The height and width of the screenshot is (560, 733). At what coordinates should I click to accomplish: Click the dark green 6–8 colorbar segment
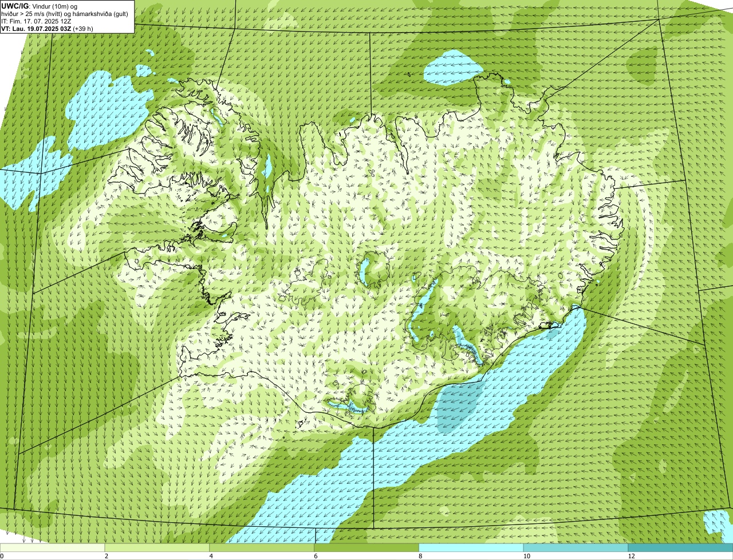point(367,547)
